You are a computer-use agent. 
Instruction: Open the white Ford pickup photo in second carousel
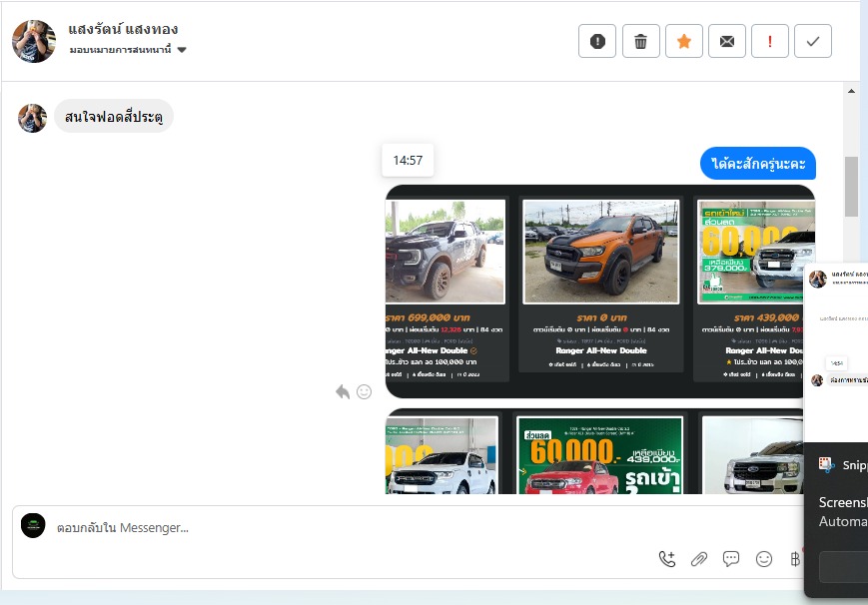pyautogui.click(x=441, y=455)
